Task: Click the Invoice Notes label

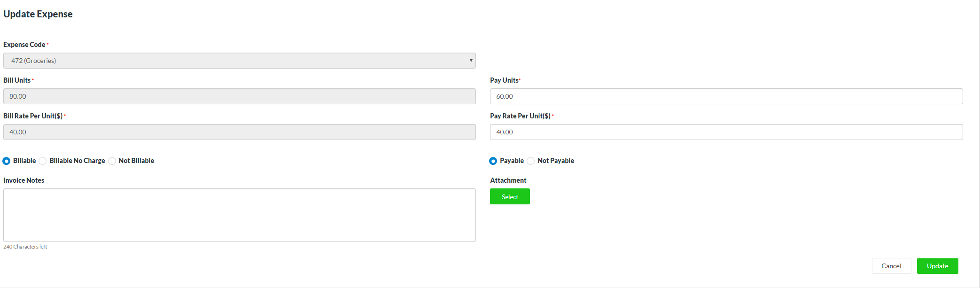Action: tap(24, 180)
